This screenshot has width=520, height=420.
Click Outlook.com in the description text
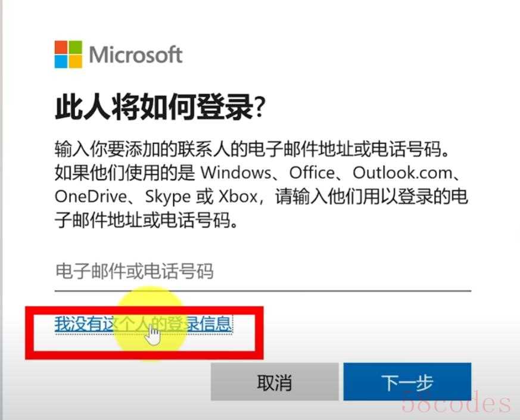point(402,173)
